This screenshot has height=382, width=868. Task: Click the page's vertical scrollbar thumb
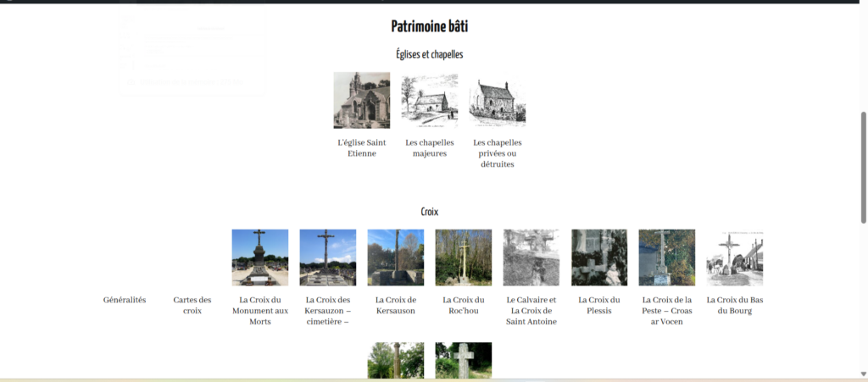pos(863,165)
